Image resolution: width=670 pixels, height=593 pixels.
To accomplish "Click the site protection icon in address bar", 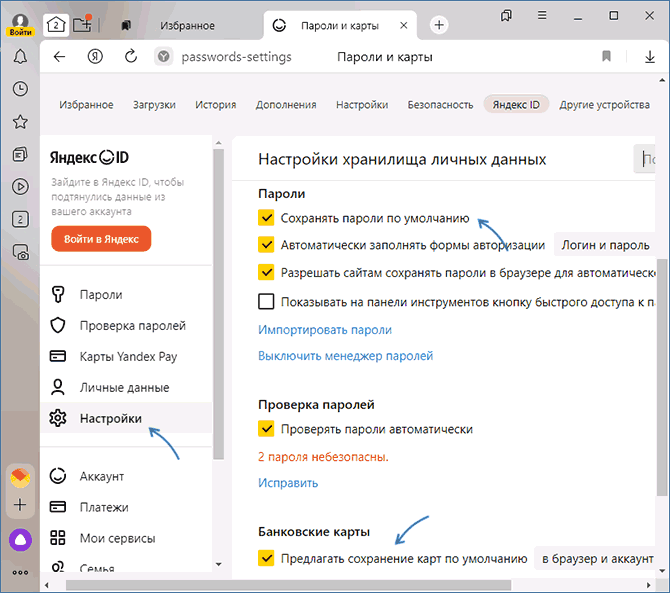I will [163, 56].
